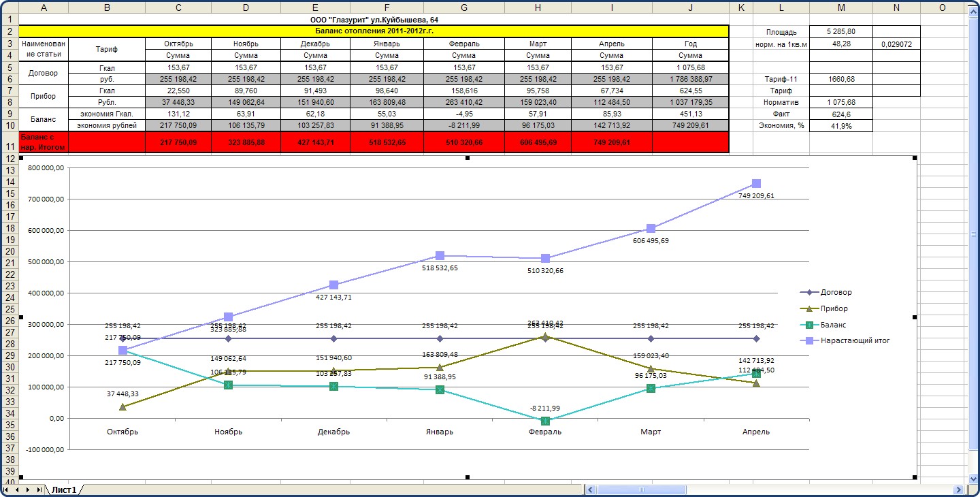
Task: Click cell with value 451,13
Action: click(690, 114)
